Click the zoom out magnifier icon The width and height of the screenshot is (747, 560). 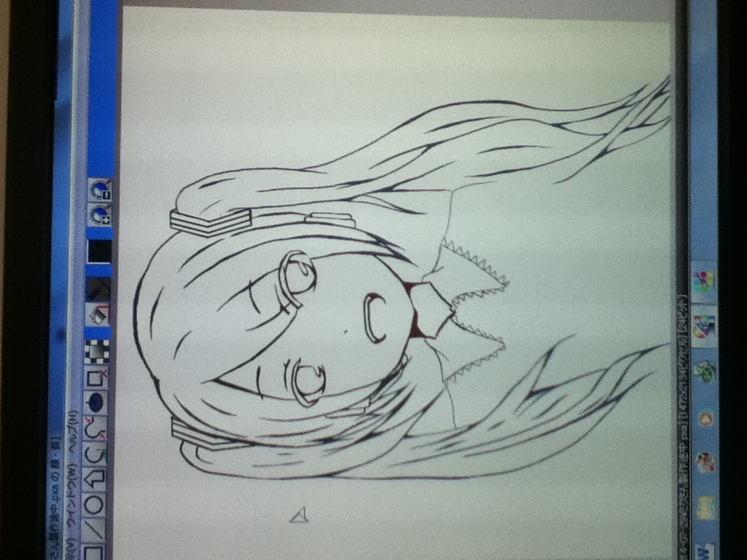click(x=100, y=190)
